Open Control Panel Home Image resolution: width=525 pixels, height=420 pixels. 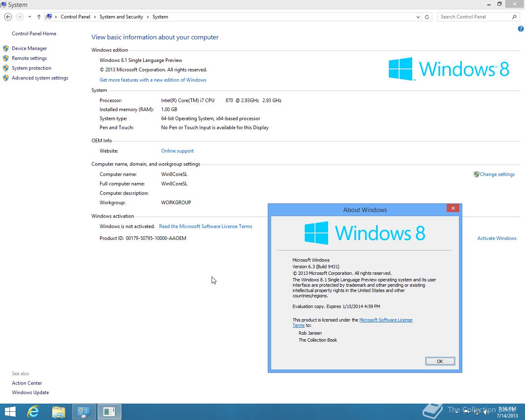click(x=34, y=34)
